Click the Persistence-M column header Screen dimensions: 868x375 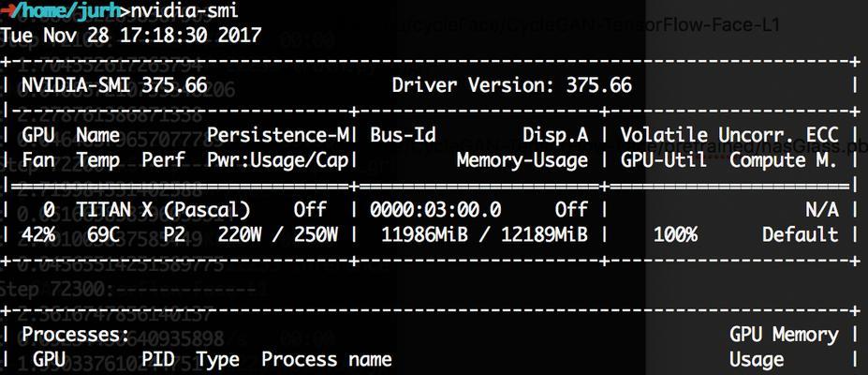[278, 135]
